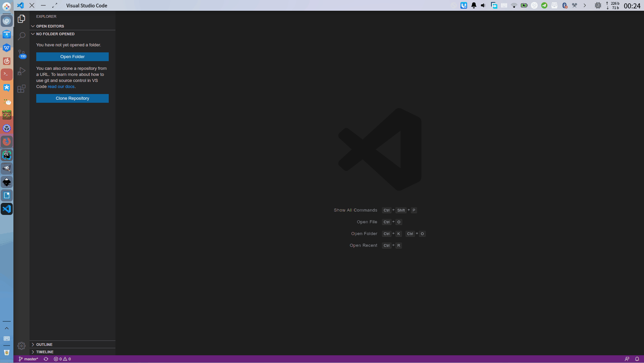Open the Wi-Fi network tray icon
Image resolution: width=644 pixels, height=363 pixels.
tap(514, 5)
